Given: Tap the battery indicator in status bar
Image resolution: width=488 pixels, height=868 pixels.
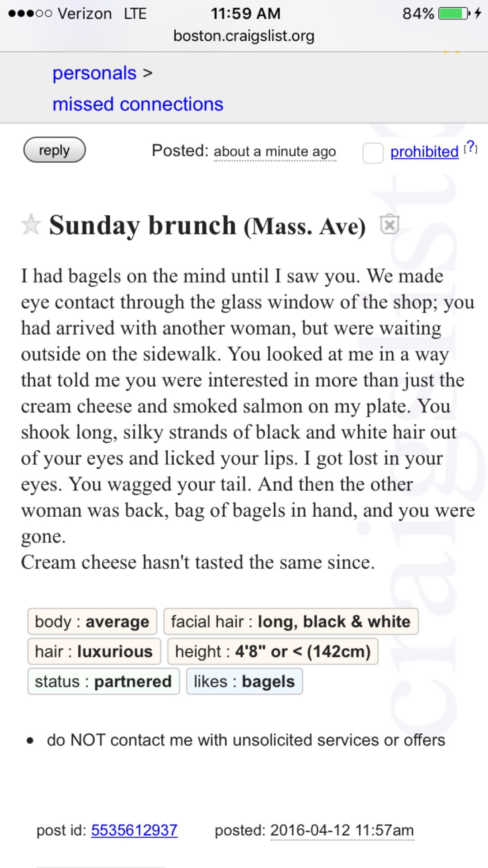Looking at the screenshot, I should (x=454, y=14).
